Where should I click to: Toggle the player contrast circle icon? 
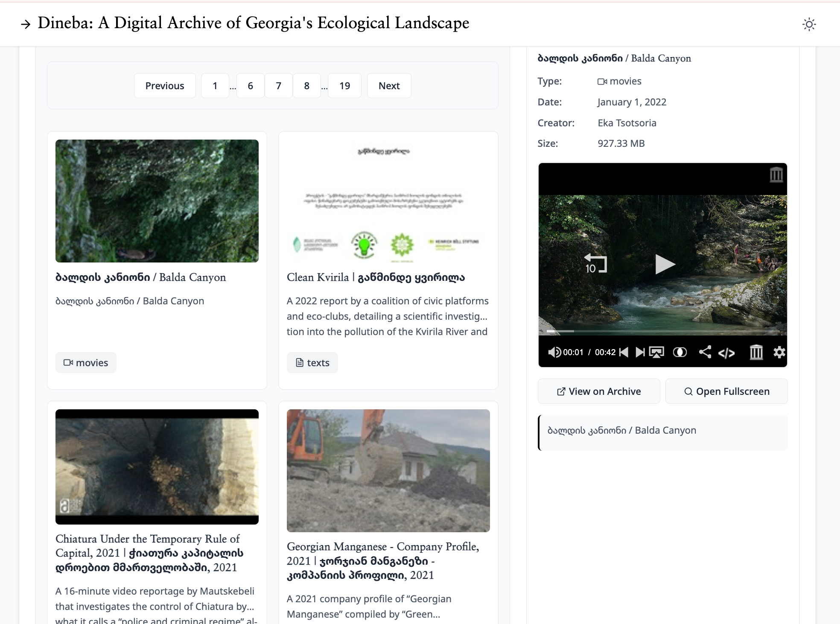680,352
